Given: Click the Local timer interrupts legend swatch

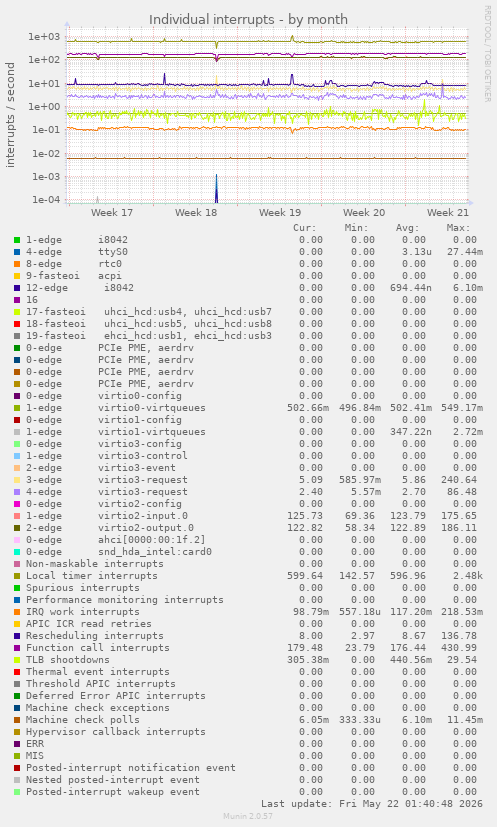Looking at the screenshot, I should coord(17,576).
